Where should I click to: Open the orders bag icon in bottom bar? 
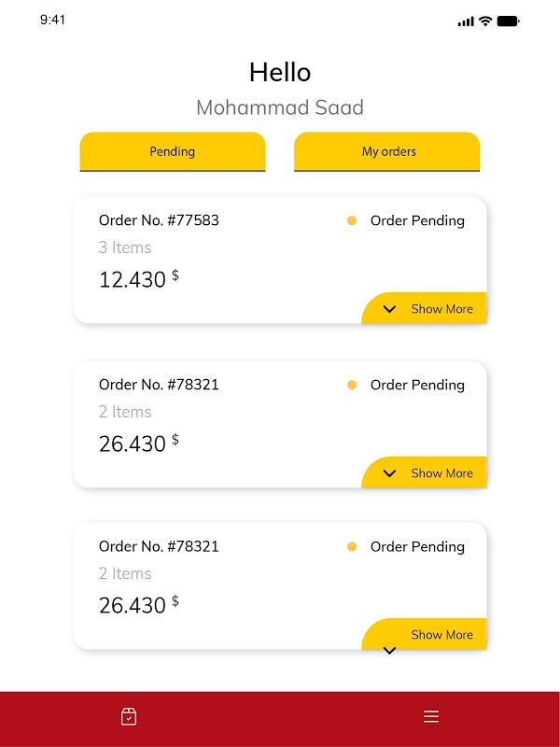(129, 716)
